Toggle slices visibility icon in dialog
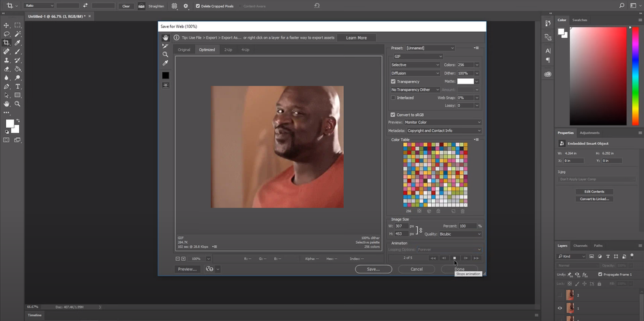This screenshot has width=644, height=321. (x=166, y=85)
